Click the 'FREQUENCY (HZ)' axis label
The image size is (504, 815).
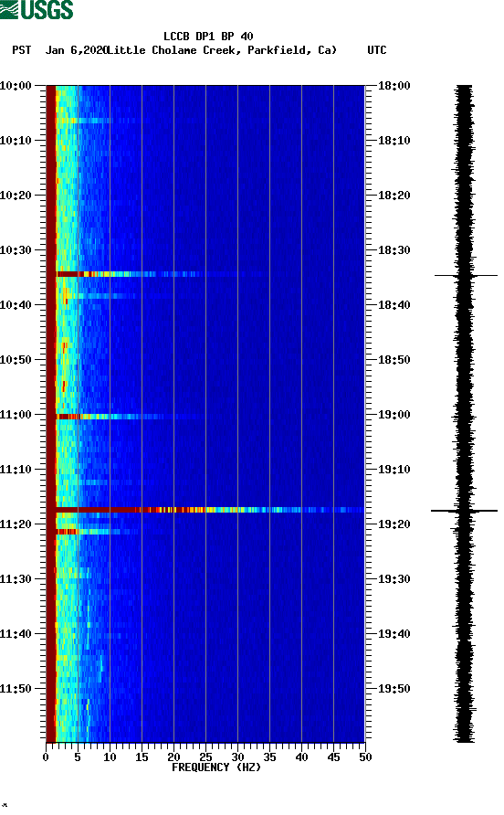(216, 767)
